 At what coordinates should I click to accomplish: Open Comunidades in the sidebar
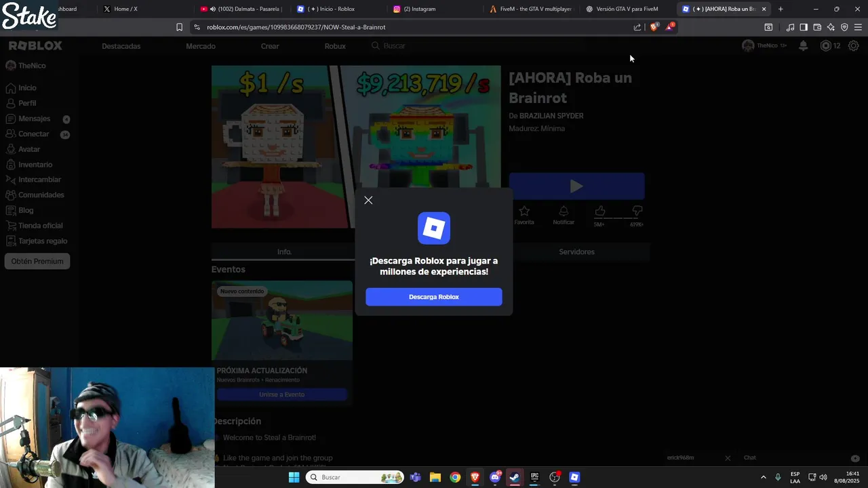pos(35,195)
